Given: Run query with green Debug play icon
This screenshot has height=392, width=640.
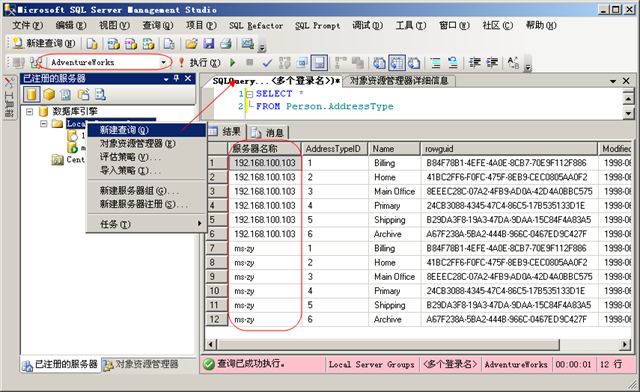Looking at the screenshot, I should (233, 62).
